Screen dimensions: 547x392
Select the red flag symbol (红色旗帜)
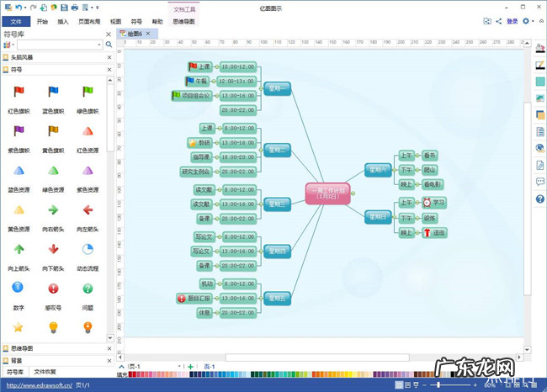tap(19, 92)
